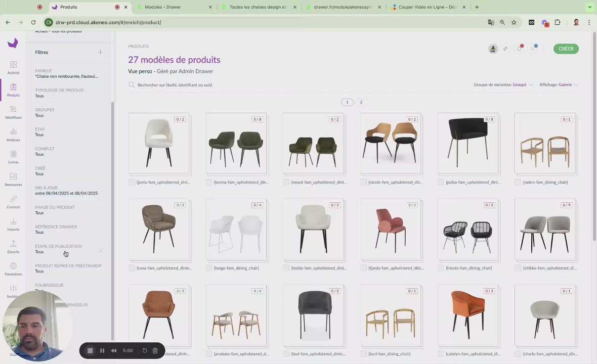Viewport: 597px width, 364px height.
Task: Open Exports in the sidebar
Action: pyautogui.click(x=13, y=247)
